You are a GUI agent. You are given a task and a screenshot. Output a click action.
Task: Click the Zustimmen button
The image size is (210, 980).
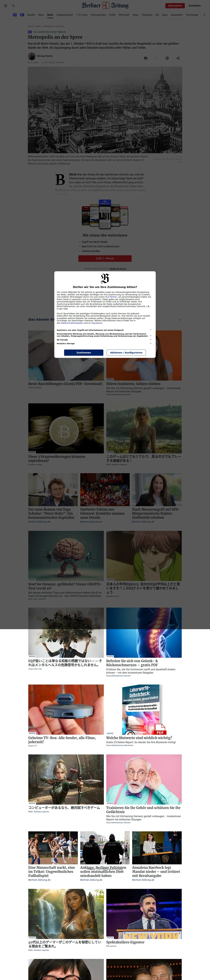point(83,353)
